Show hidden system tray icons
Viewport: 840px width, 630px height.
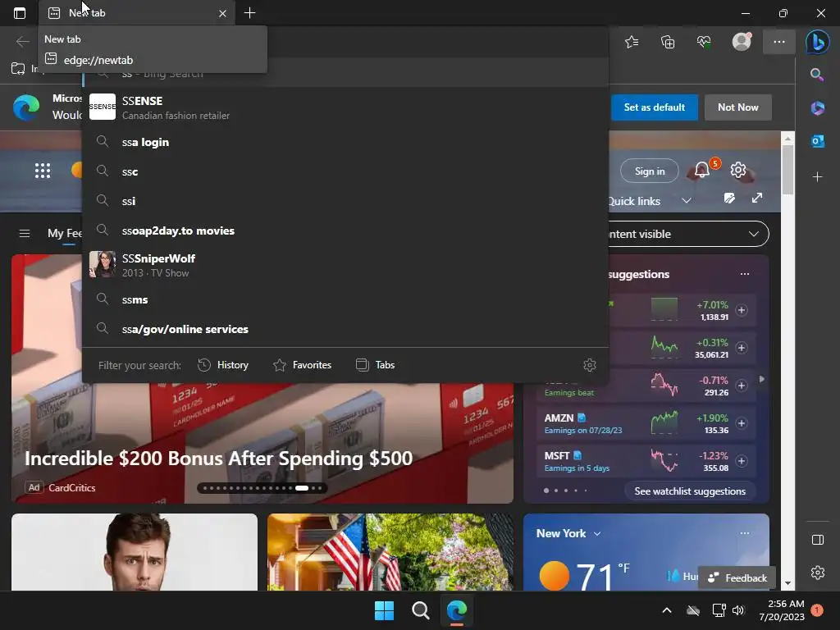[666, 610]
